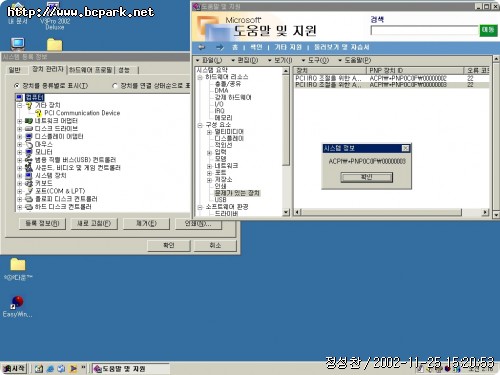Image resolution: width=500 pixels, height=375 pixels.
Task: Click the 새로 고침(F) button
Action: coord(94,223)
